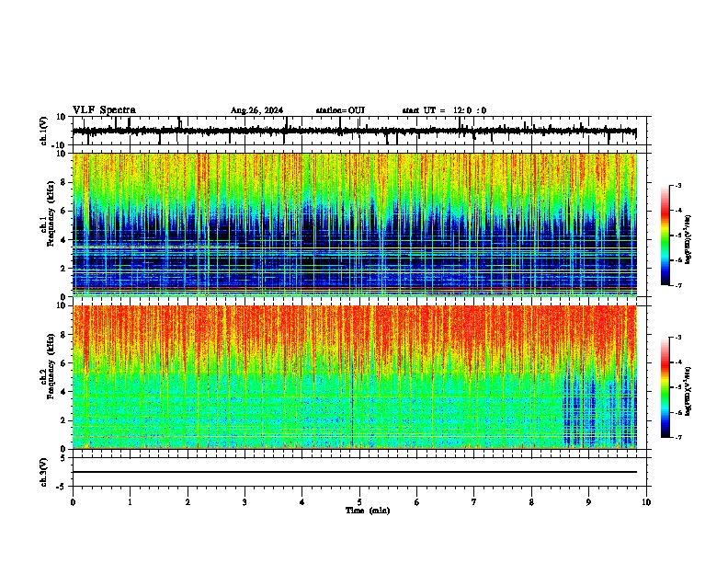This screenshot has width=728, height=563.
Task: Click the "VLF Spectra" plot title
Action: click(x=104, y=110)
